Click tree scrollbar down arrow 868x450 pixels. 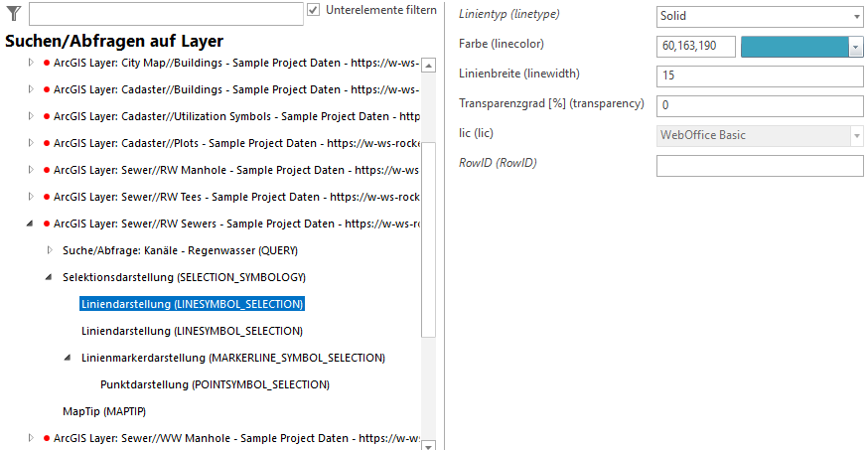pos(428,444)
